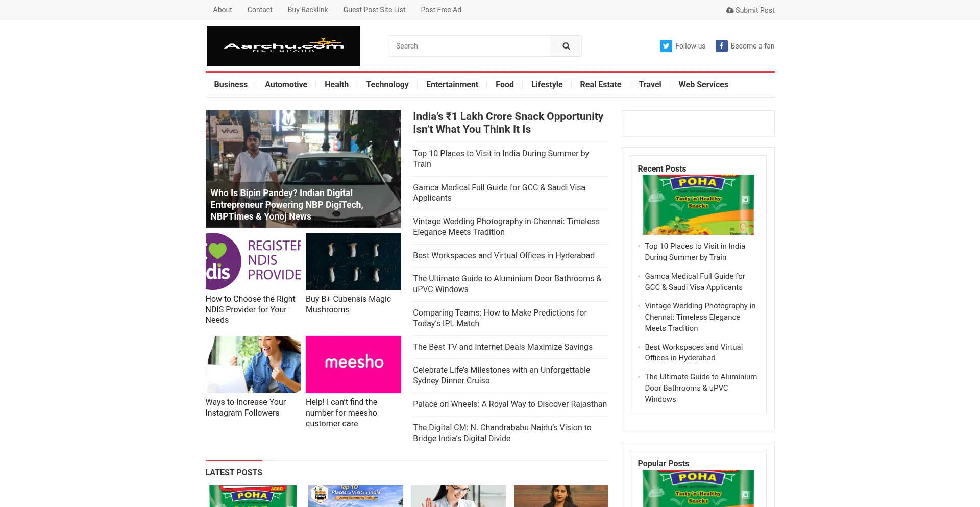Screen dimensions: 980x507
Task: Open the Palace on Wheels article
Action: (x=510, y=404)
